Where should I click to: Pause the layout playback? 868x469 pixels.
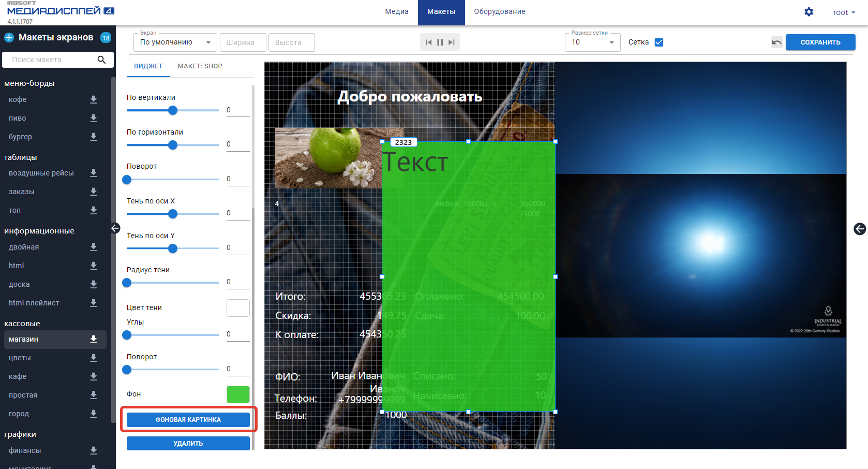440,42
